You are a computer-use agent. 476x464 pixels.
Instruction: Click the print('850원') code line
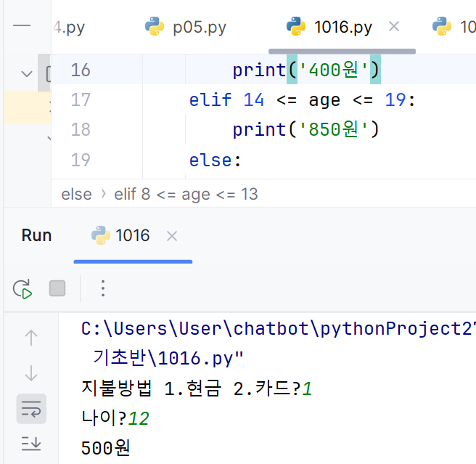[x=306, y=129]
